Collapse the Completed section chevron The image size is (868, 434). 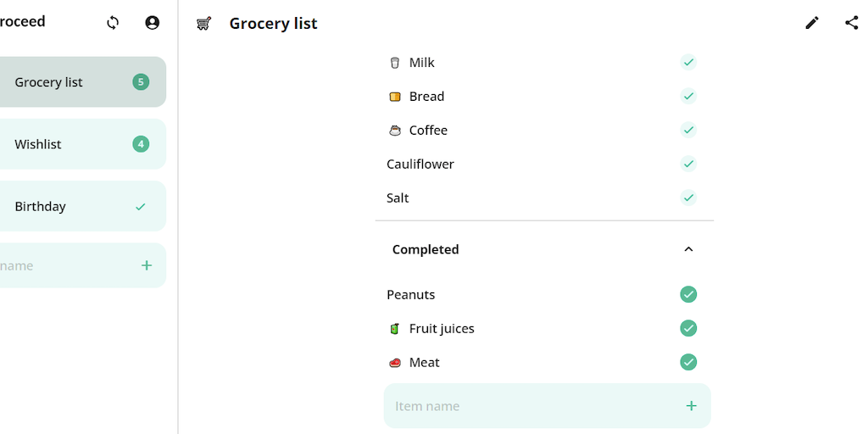click(688, 249)
